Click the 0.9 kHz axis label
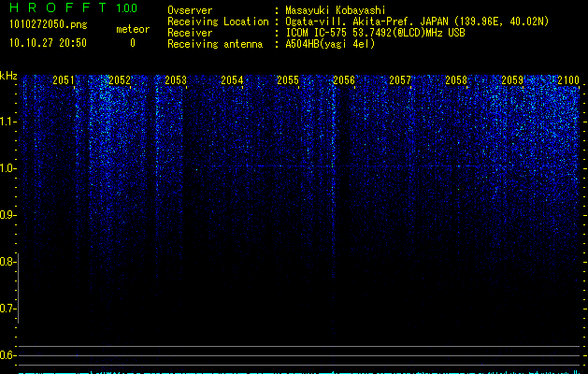The width and height of the screenshot is (588, 374). pos(7,215)
